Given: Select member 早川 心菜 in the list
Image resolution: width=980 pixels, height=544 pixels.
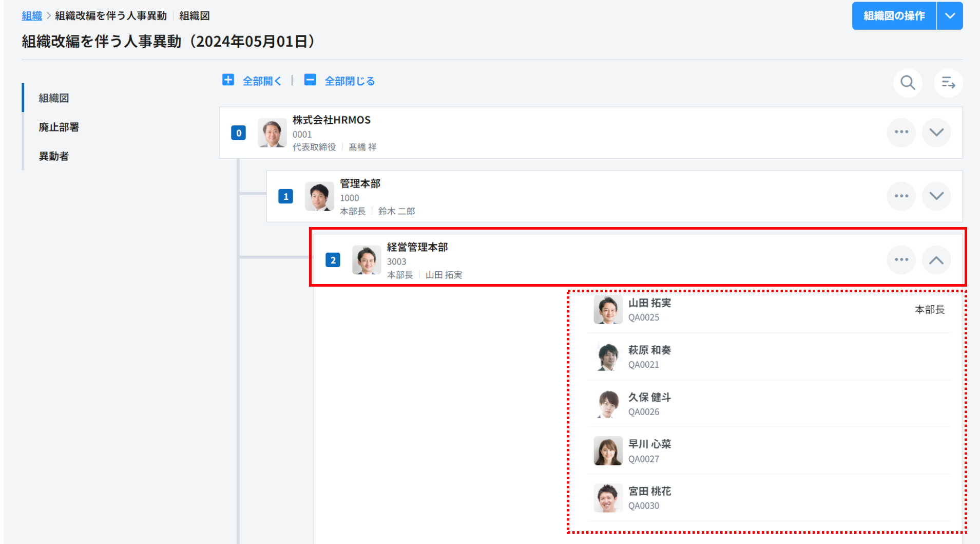Looking at the screenshot, I should [x=649, y=451].
